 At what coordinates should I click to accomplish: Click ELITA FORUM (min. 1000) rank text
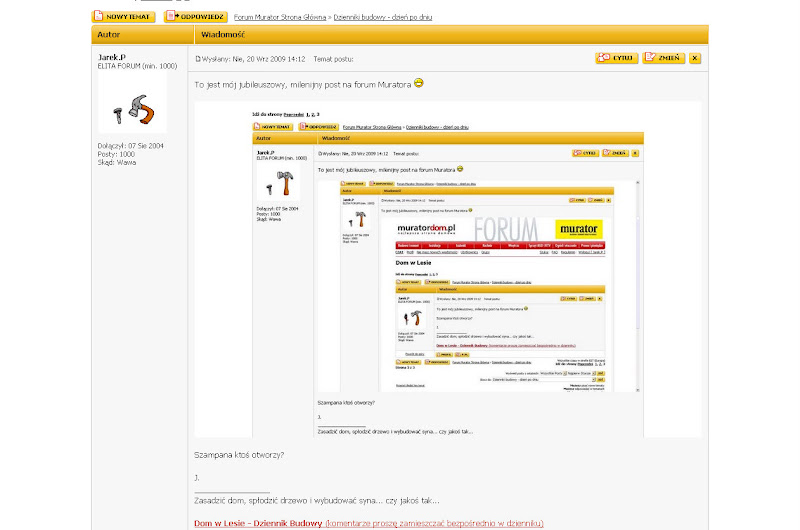[137, 66]
